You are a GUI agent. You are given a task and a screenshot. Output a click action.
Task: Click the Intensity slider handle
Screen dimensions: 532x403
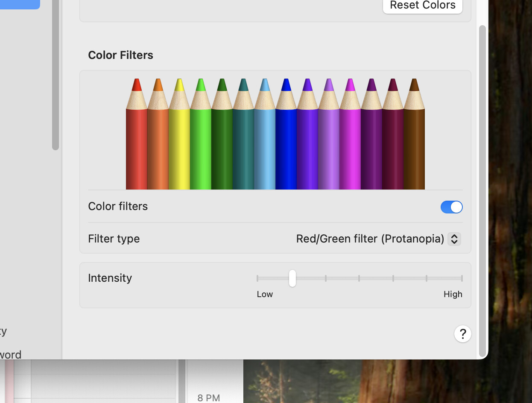[x=292, y=278]
